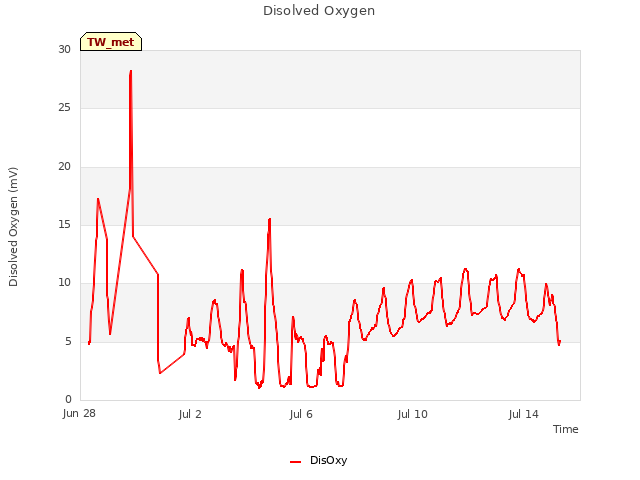Click the red DisOxy legend swatch
640x480 pixels.
[296, 462]
